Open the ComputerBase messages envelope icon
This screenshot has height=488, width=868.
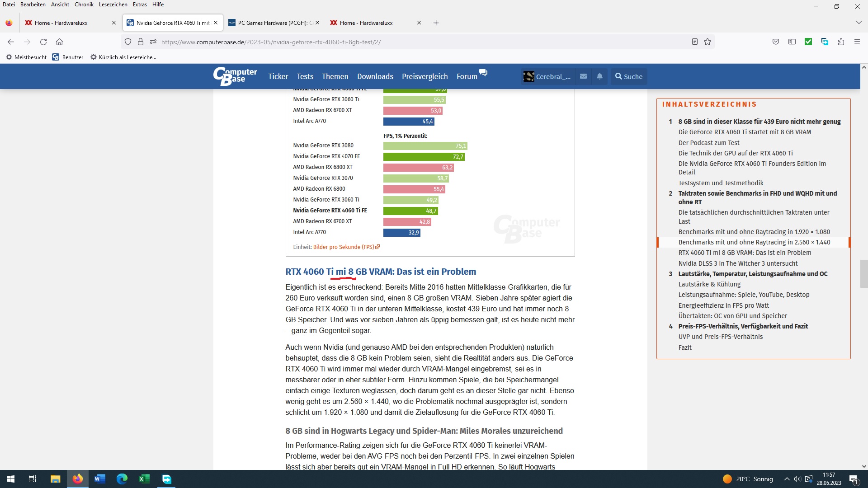(x=584, y=76)
